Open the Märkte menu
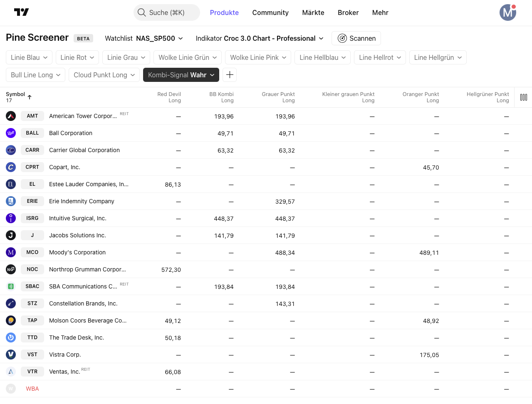532x404 pixels. point(313,12)
